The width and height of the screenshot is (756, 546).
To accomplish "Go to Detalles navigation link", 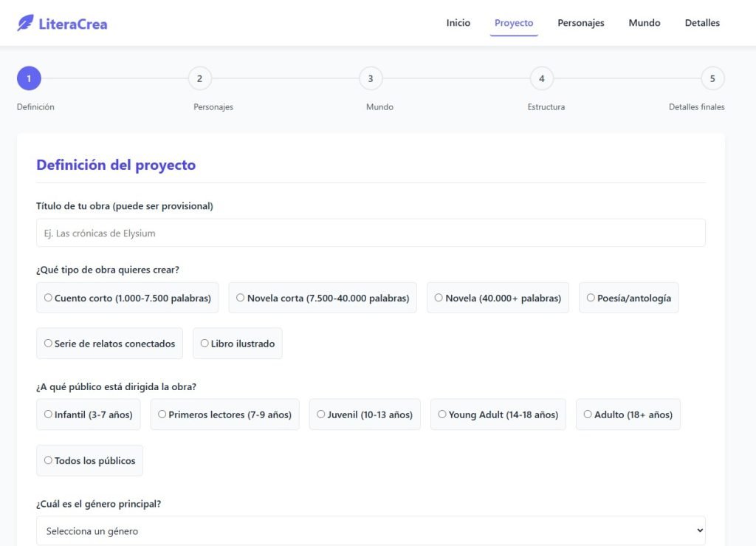I will point(701,23).
